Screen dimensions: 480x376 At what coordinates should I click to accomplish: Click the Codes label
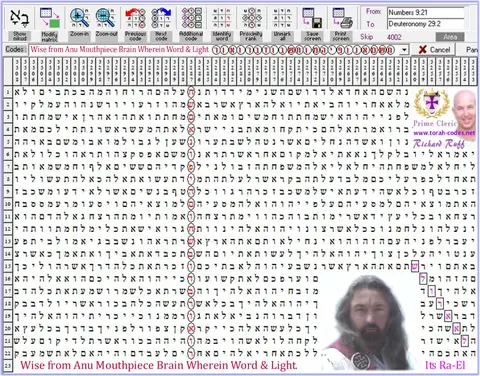(15, 50)
